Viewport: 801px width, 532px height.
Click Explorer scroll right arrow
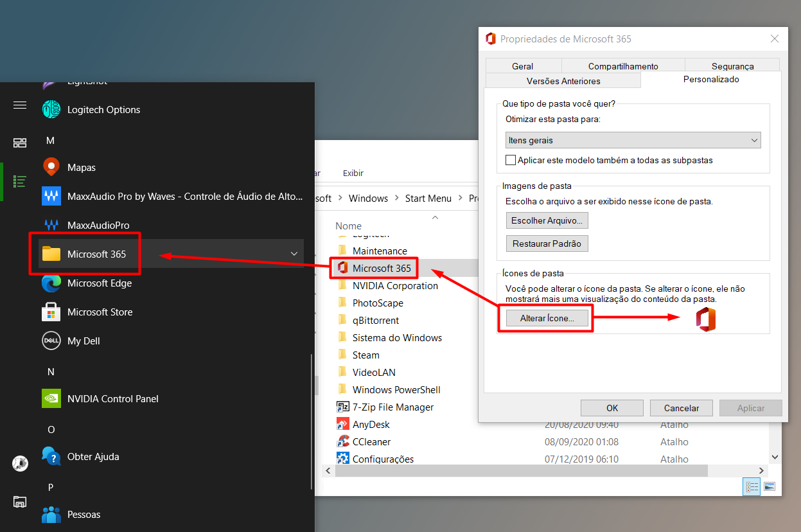[x=762, y=471]
